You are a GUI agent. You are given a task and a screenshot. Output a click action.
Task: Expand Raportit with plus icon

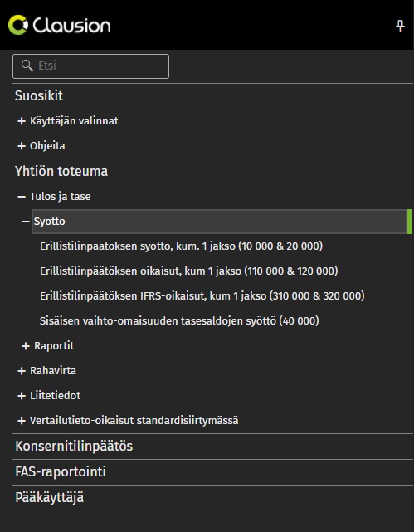coord(26,346)
